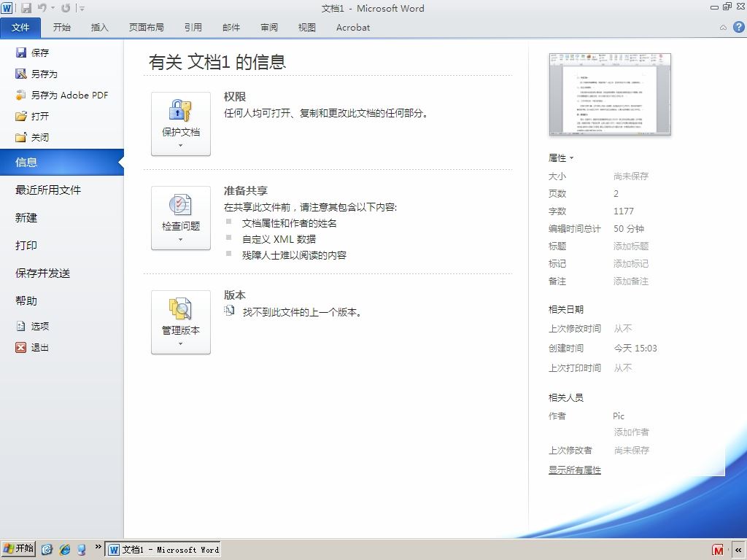Click the 显示所有属性 link
Screen dimensions: 747x560
pyautogui.click(x=575, y=470)
